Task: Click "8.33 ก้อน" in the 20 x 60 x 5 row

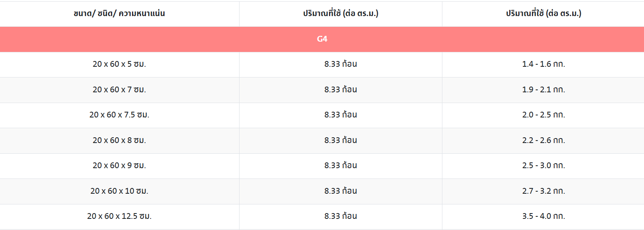Action: pyautogui.click(x=341, y=64)
